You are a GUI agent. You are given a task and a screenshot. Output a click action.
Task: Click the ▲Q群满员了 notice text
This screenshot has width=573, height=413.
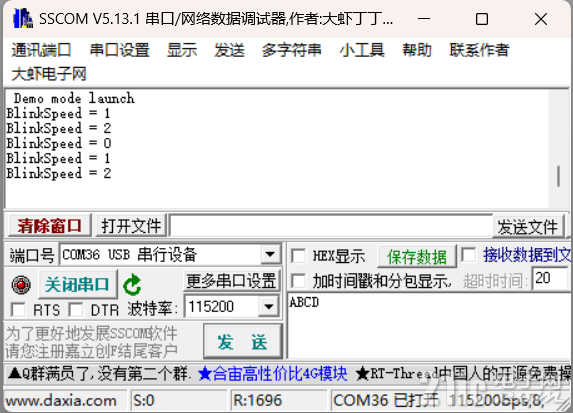(99, 374)
